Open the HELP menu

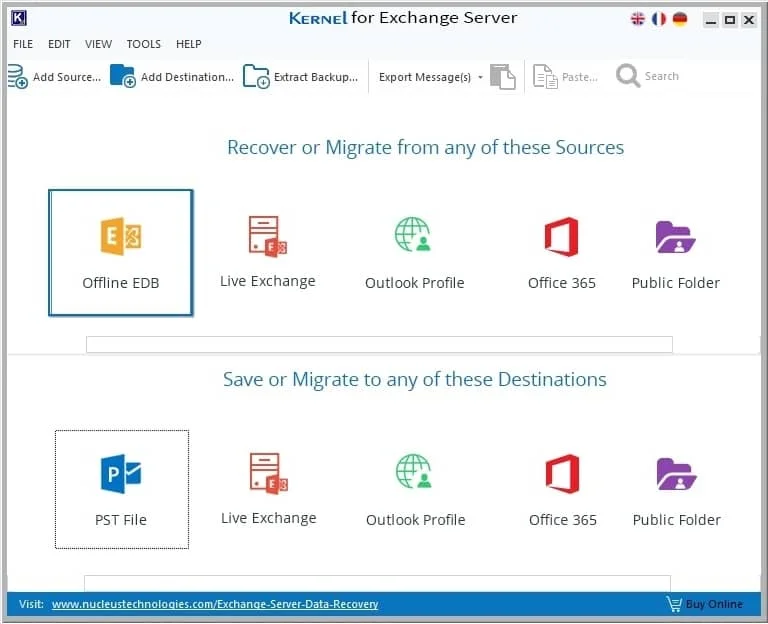(189, 44)
